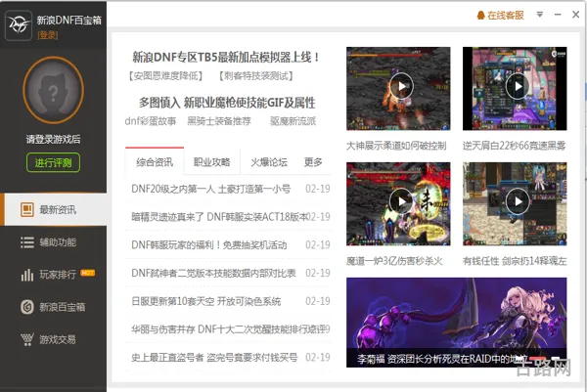Image resolution: width=587 pixels, height=392 pixels.
Task: Switch to 职业攻略 tab
Action: [x=212, y=161]
